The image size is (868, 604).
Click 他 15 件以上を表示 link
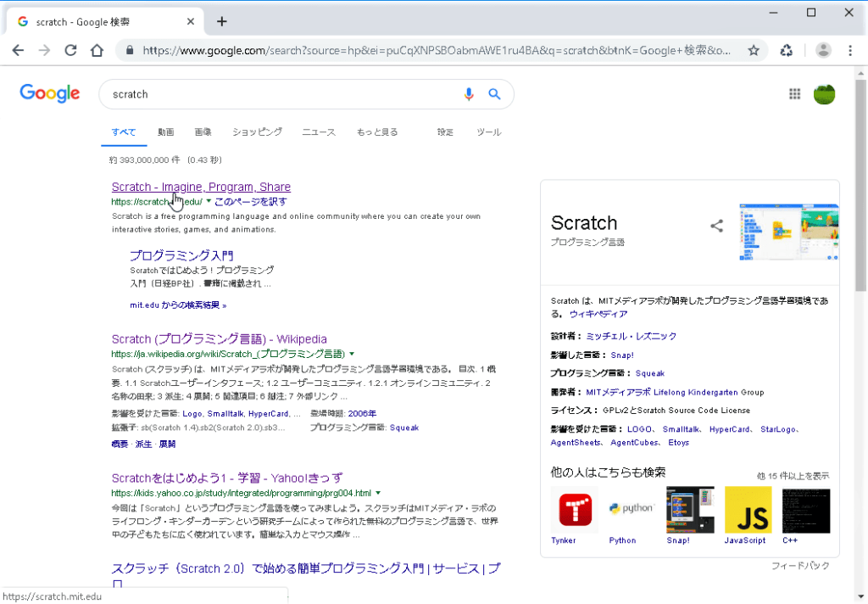(793, 476)
